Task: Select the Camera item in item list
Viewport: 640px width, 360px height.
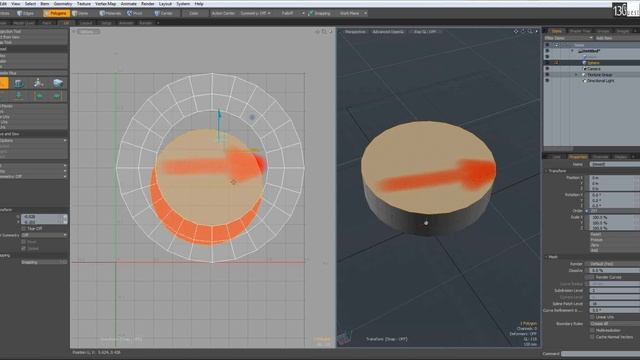Action: coord(594,69)
